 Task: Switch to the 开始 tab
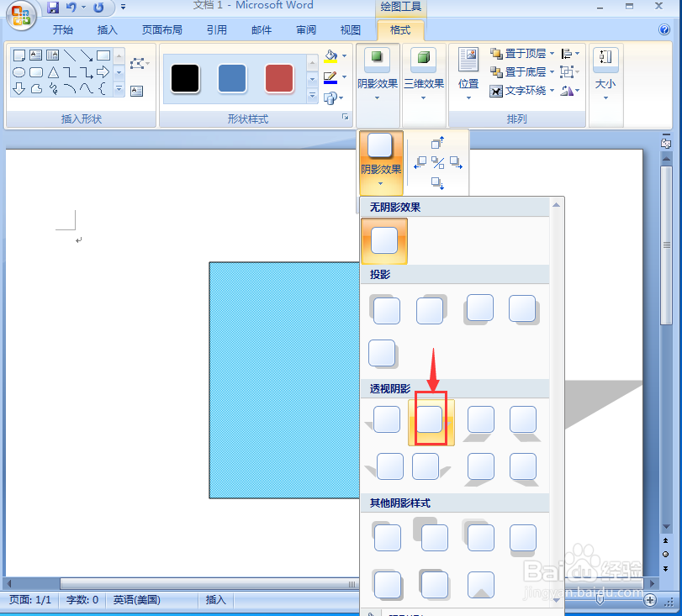coord(62,29)
